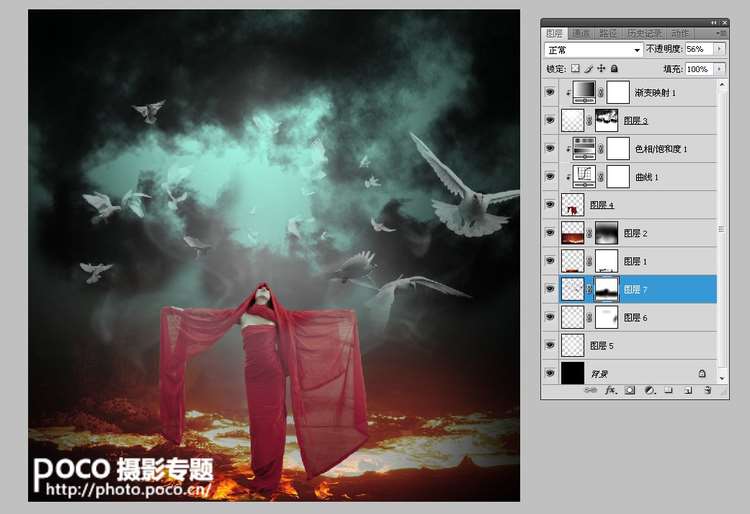This screenshot has width=750, height=514.
Task: Click the layers list down scroll arrow
Action: (x=722, y=378)
